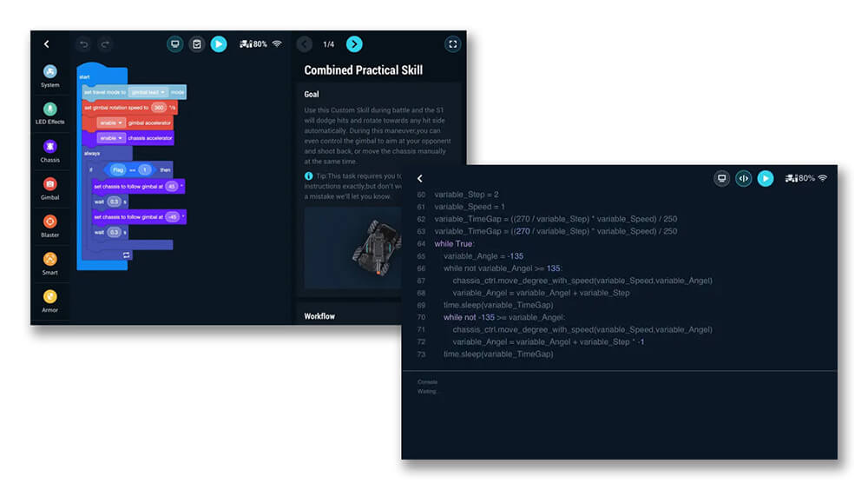Check battery 80% in Python window

click(x=800, y=178)
